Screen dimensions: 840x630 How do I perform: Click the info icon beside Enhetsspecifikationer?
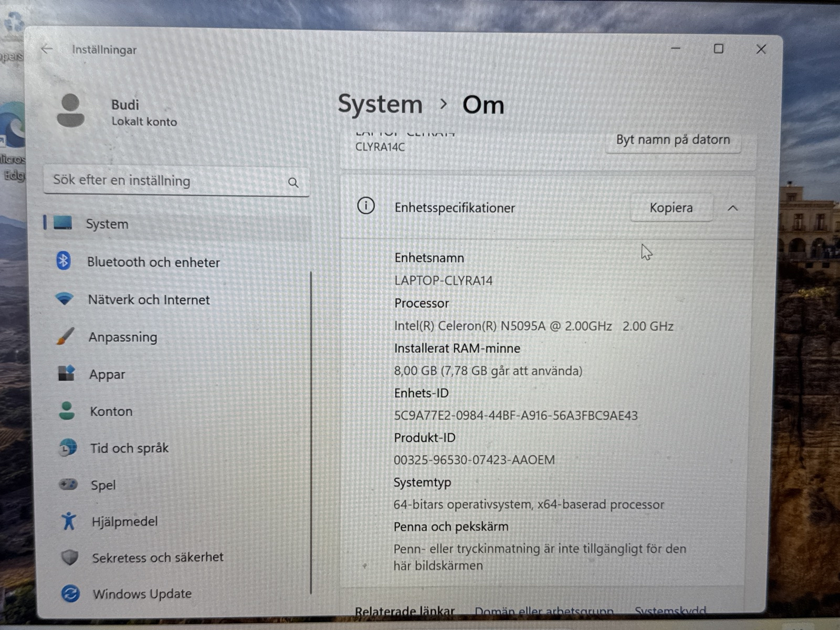coord(366,206)
